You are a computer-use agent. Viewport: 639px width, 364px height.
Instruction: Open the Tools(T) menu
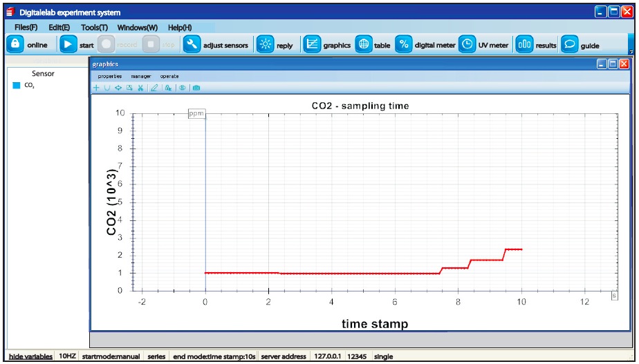coord(94,28)
